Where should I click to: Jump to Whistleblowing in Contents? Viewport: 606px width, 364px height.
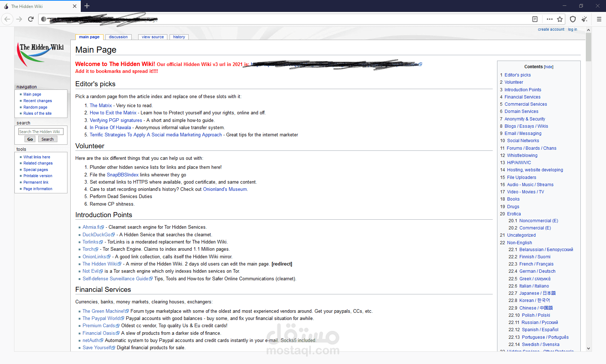click(522, 155)
